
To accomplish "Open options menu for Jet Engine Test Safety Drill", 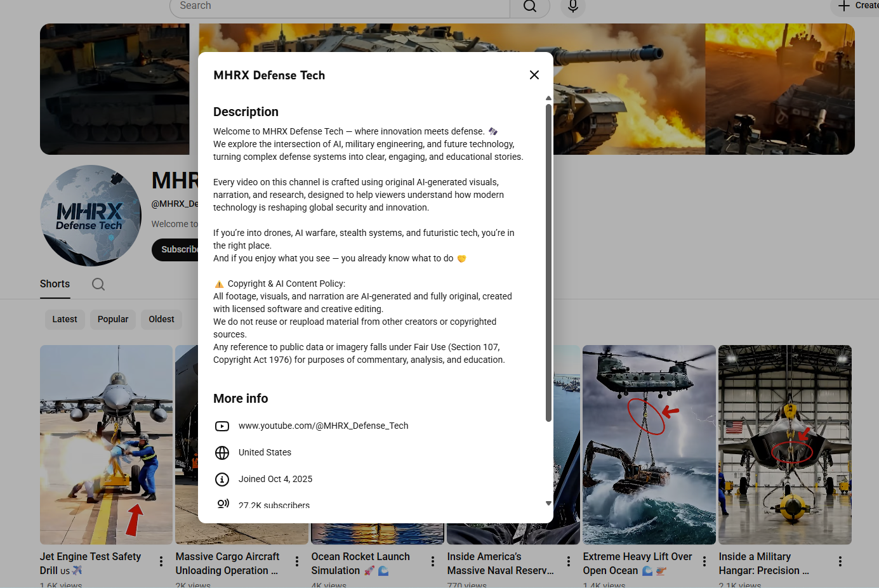I will pos(161,561).
